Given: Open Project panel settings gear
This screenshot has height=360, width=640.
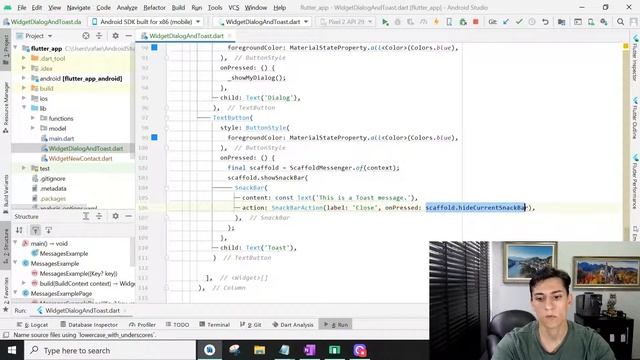Looking at the screenshot, I should point(116,36).
